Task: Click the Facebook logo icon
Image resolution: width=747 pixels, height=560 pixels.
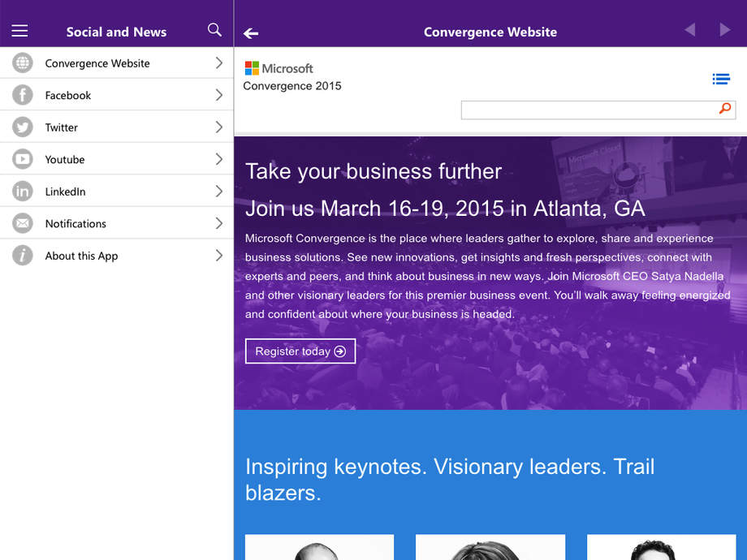Action: click(23, 95)
